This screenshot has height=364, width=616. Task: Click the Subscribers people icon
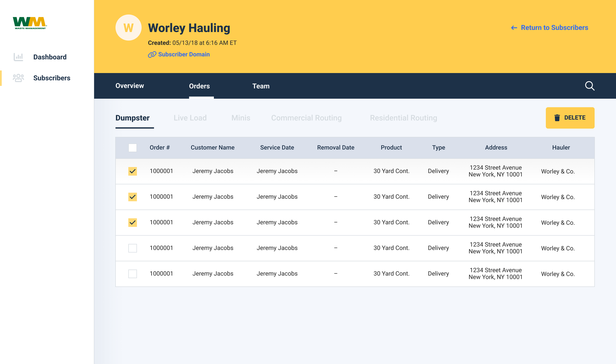point(18,78)
